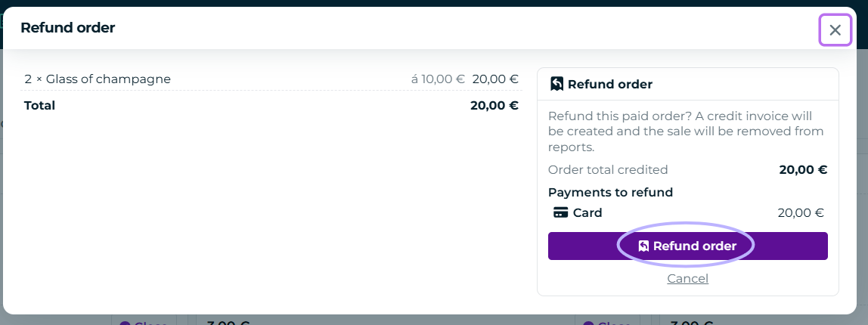Viewport: 868px width, 325px height.
Task: Click the Payments to refund heading
Action: click(611, 192)
